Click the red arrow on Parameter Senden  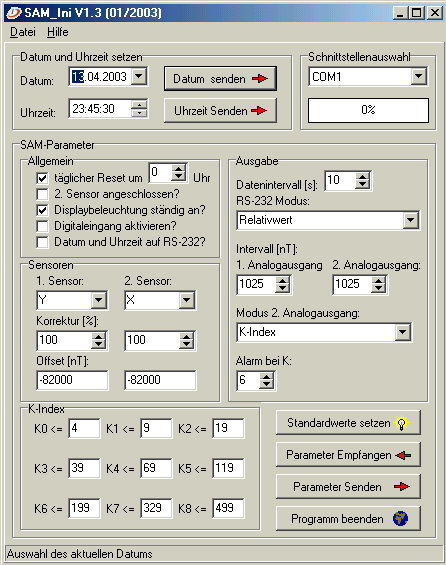pyautogui.click(x=401, y=487)
